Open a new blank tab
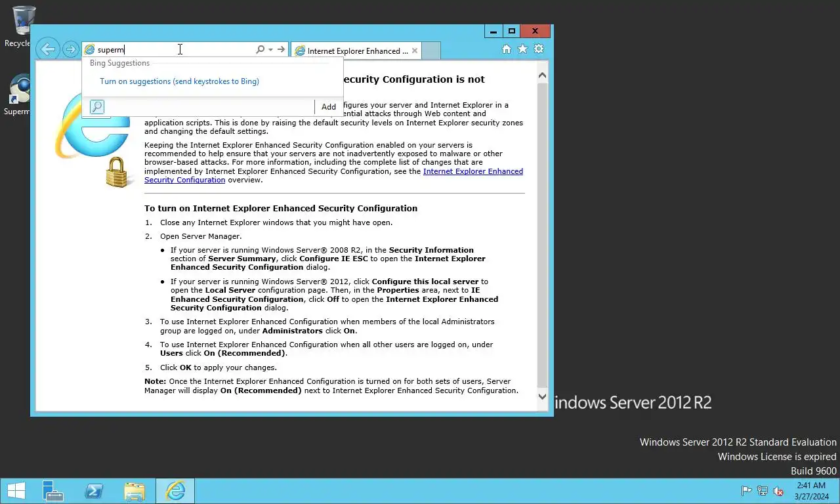 pyautogui.click(x=430, y=51)
